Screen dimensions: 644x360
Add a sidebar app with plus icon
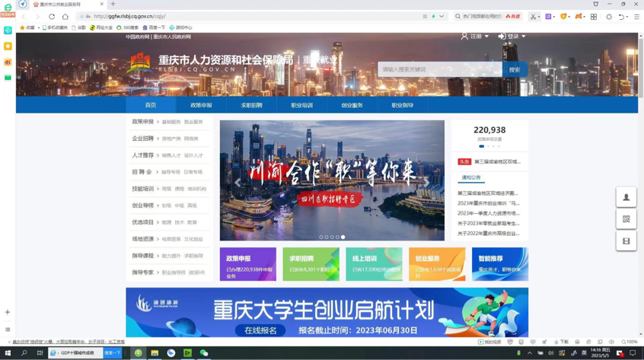tap(8, 312)
